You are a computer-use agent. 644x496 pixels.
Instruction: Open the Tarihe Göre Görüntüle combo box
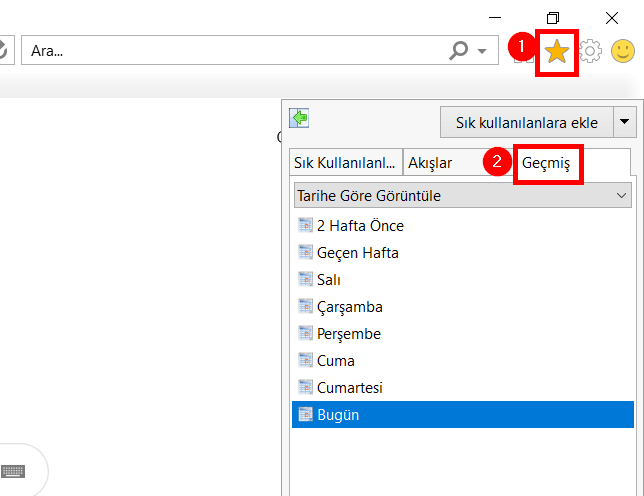463,195
